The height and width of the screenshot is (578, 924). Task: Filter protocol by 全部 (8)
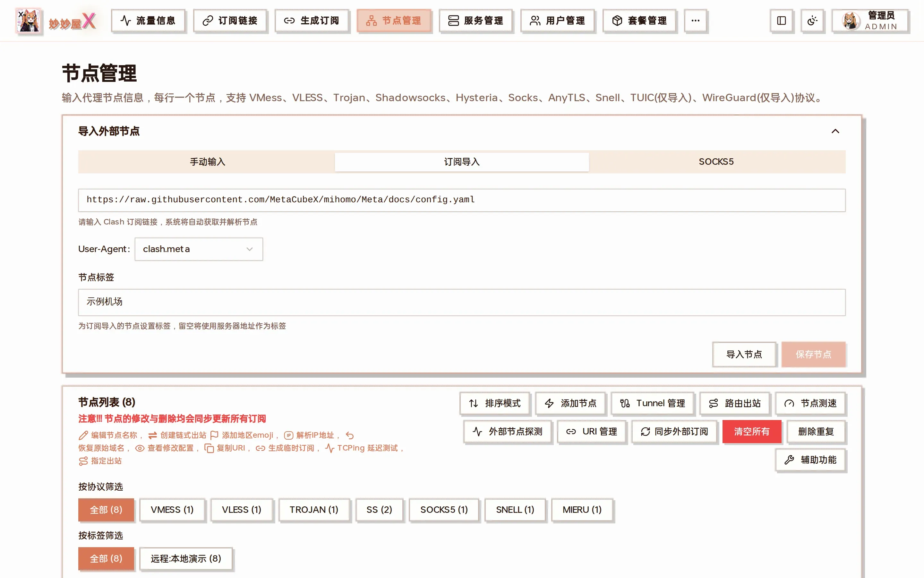pos(106,510)
